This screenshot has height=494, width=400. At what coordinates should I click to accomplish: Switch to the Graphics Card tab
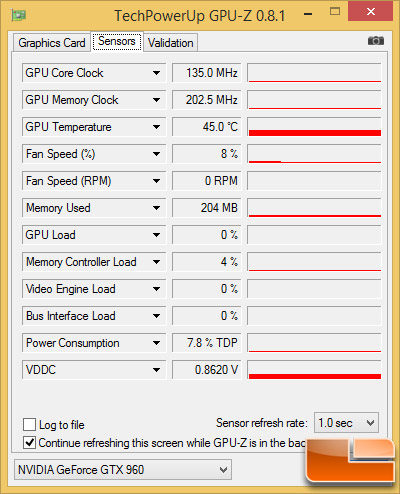[52, 43]
